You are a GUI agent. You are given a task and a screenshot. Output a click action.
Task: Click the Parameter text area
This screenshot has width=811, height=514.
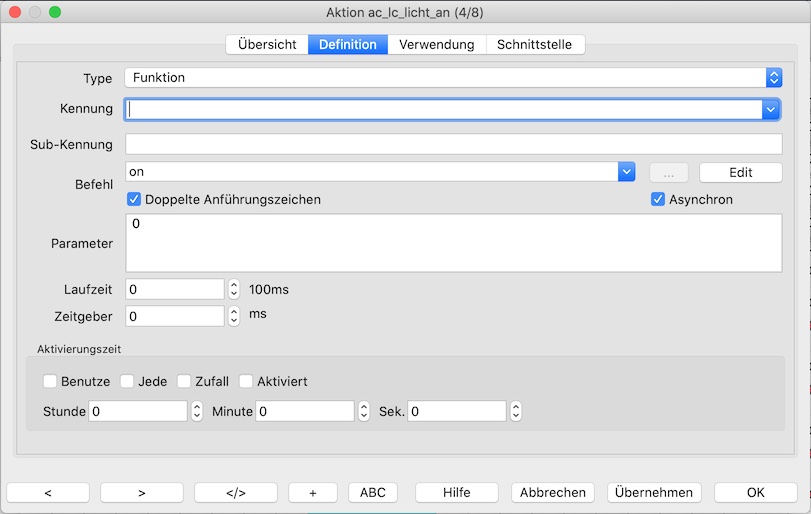[x=453, y=243]
